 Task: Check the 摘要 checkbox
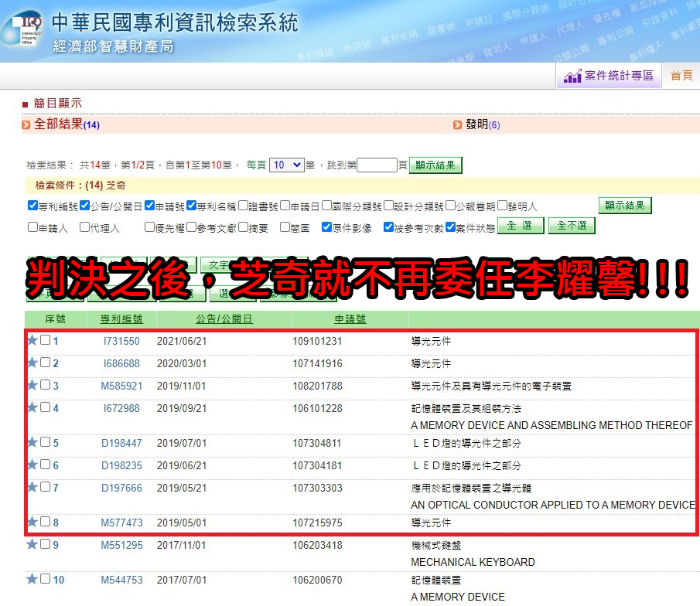pyautogui.click(x=244, y=227)
